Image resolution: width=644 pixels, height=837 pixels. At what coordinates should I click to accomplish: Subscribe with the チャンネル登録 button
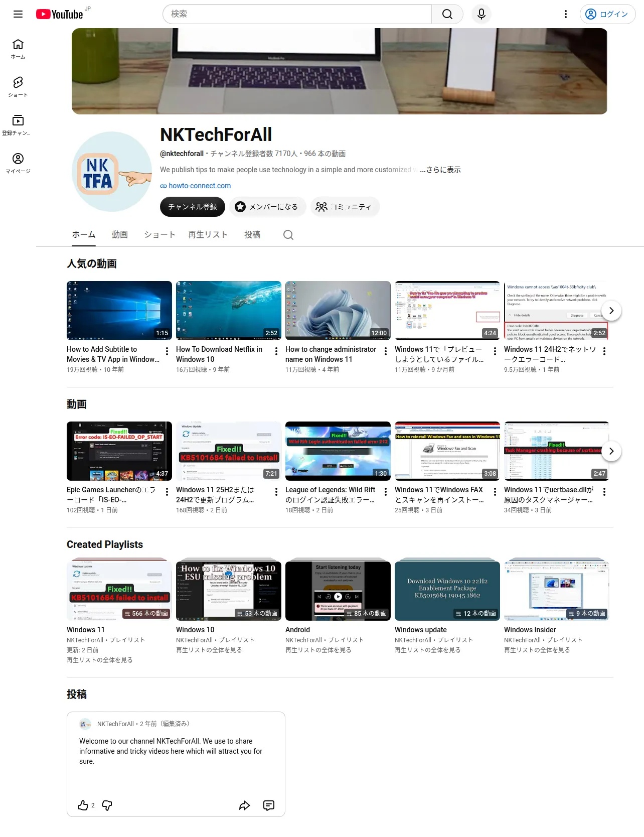click(x=193, y=207)
